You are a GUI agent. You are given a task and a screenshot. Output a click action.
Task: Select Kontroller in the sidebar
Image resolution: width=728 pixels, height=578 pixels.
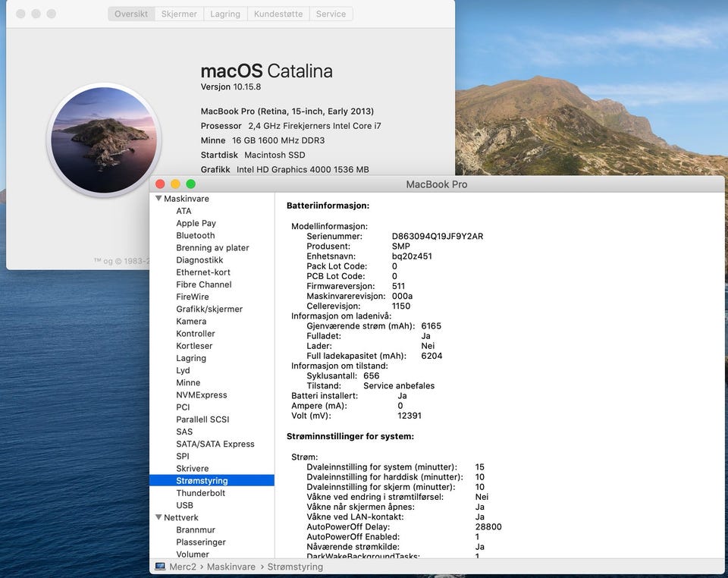[x=196, y=333]
